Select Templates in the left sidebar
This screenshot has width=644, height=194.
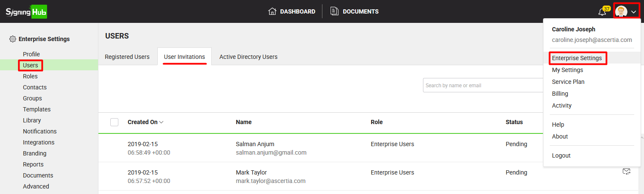36,109
